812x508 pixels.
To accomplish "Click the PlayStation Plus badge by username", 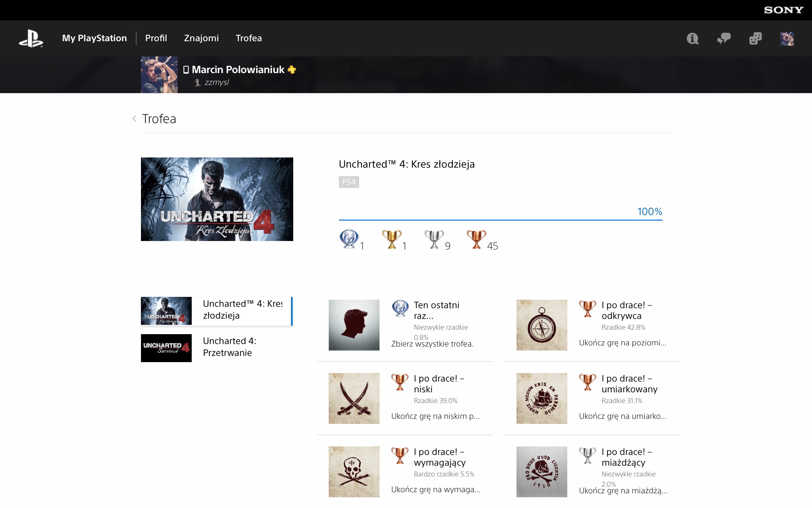I will (x=292, y=69).
